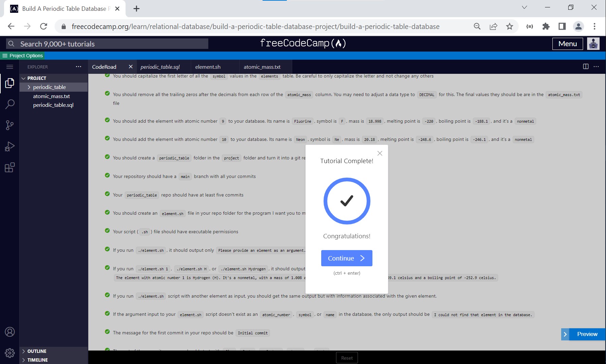
Task: Open the browser zoom magnifier icon
Action: [x=477, y=26]
